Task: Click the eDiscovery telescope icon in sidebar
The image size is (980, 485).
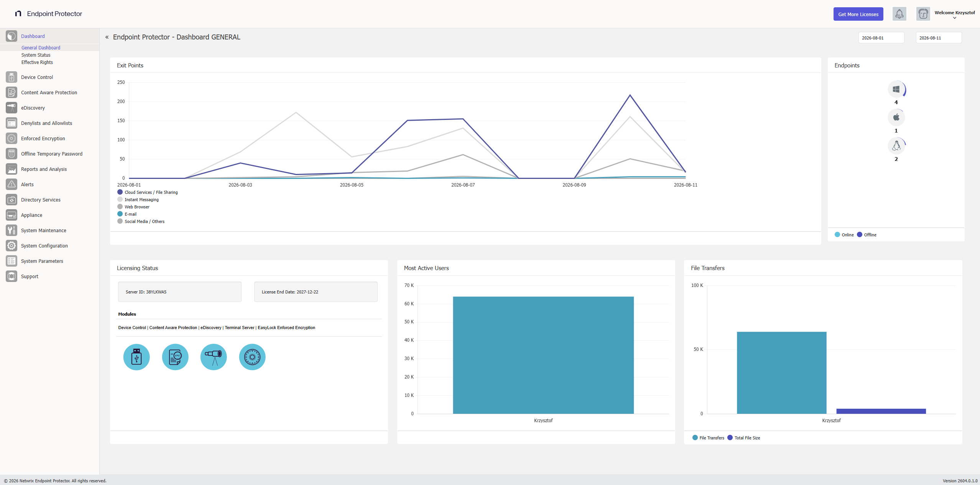Action: 12,108
